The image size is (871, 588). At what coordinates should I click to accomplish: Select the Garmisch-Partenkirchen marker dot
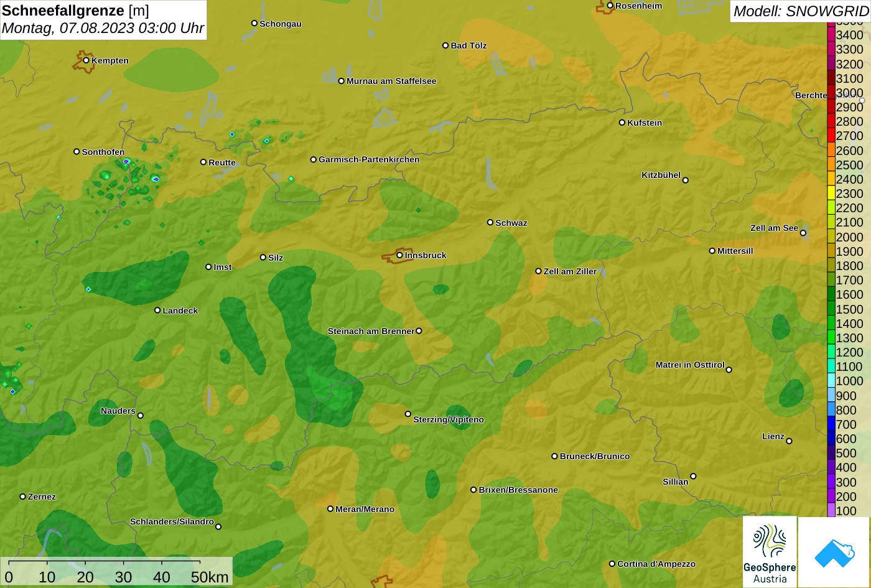point(314,159)
